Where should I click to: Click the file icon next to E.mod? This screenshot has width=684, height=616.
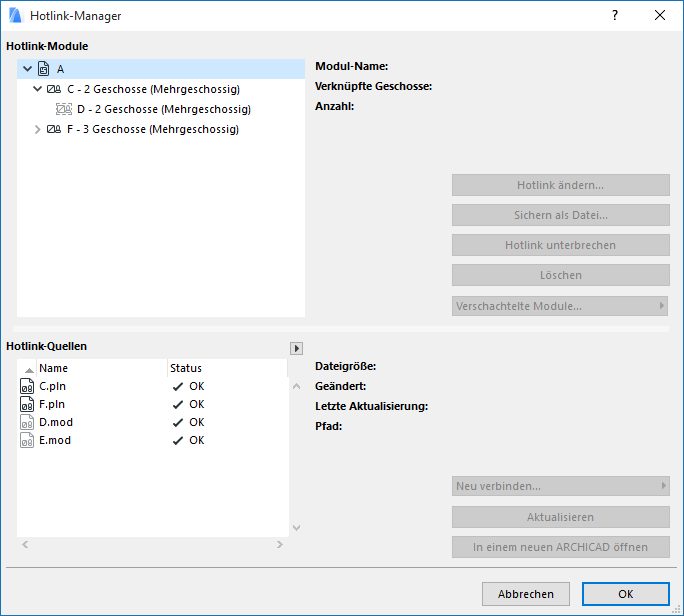27,440
